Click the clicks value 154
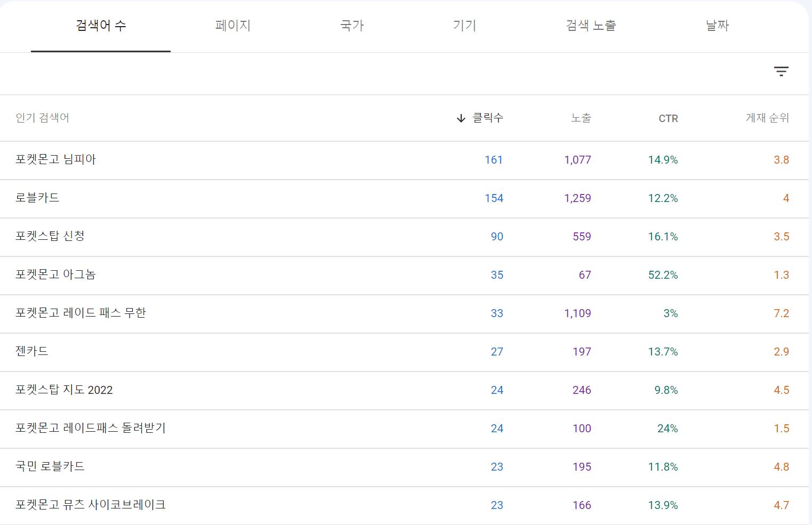Screen dimensions: 812x525 [x=494, y=198]
